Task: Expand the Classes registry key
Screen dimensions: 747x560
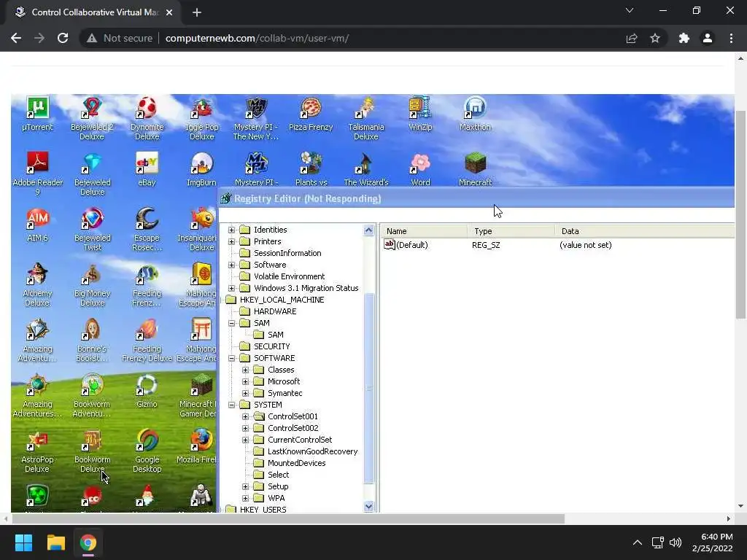Action: (245, 370)
